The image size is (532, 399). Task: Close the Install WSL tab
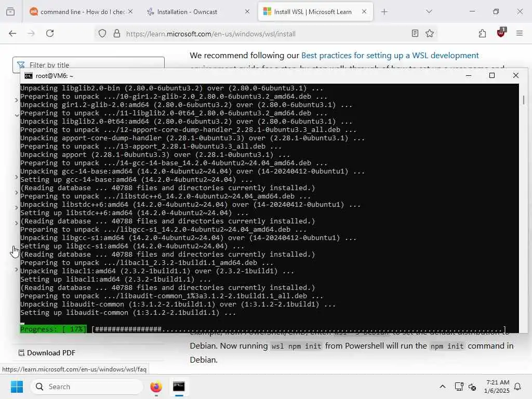(x=364, y=11)
